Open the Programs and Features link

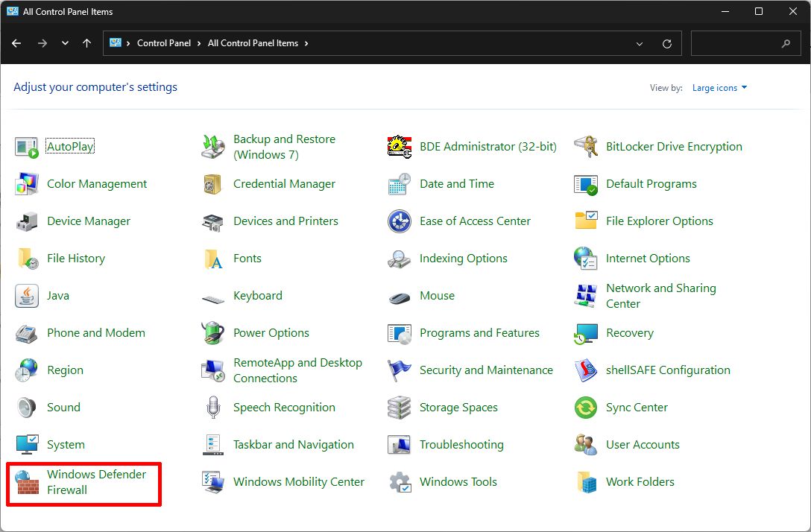[479, 333]
